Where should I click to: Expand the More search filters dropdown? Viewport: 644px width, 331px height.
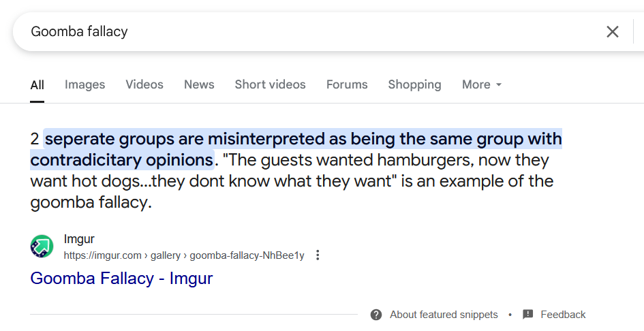click(482, 84)
